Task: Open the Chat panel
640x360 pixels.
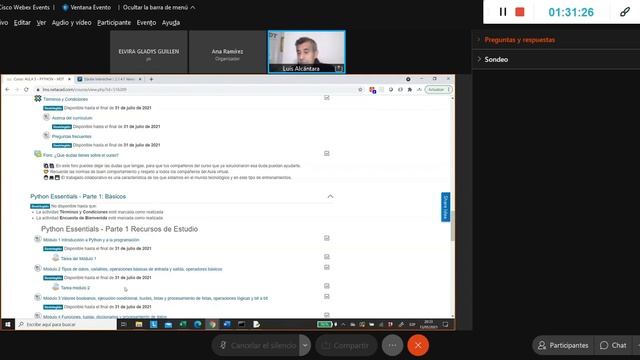Action: coord(613,345)
